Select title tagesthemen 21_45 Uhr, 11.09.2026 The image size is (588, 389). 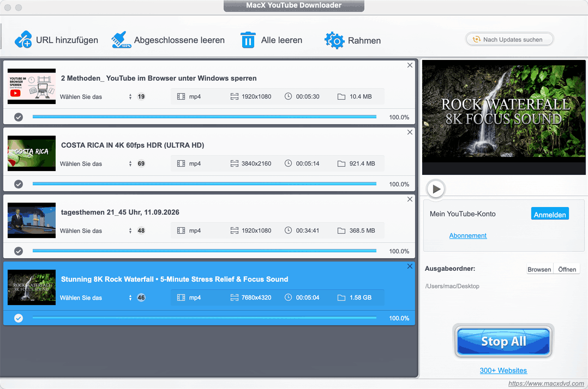coord(120,212)
